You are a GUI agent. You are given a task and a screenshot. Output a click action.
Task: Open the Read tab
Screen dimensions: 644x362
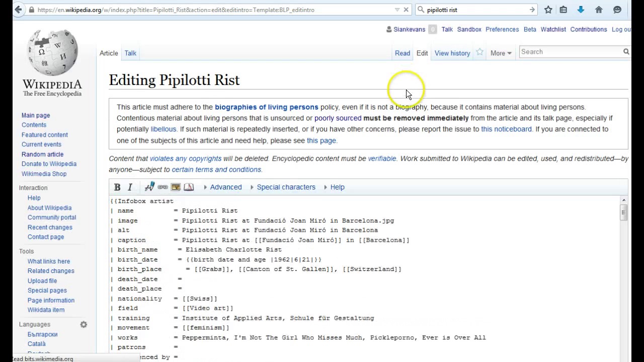tap(403, 53)
